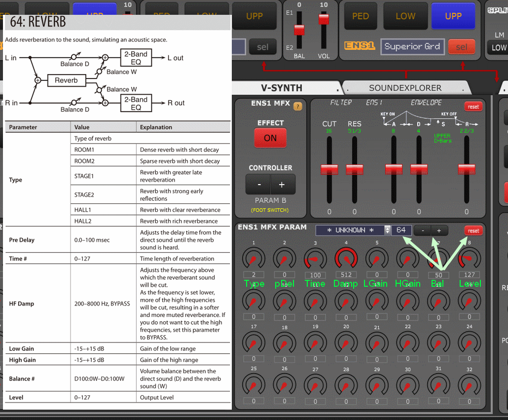Screen dimensions: 508x420
Task: Increase MFX number with plus button
Action: point(439,231)
